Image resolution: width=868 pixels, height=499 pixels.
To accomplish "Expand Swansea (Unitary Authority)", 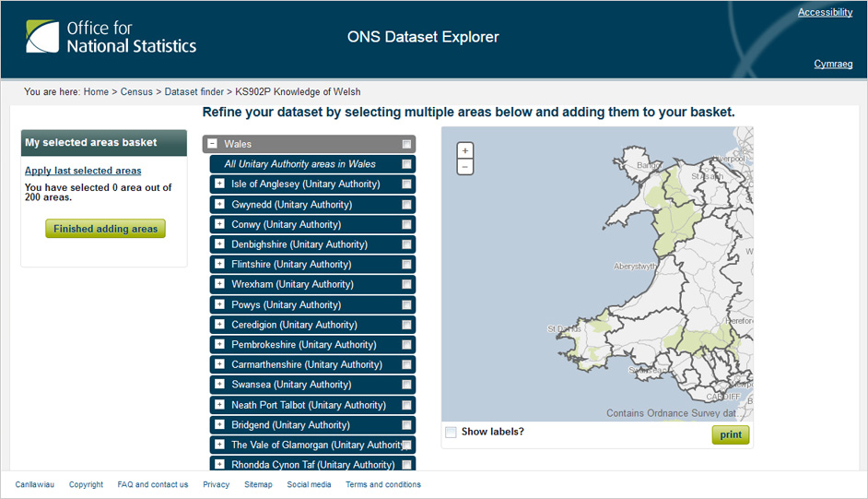I will 220,384.
